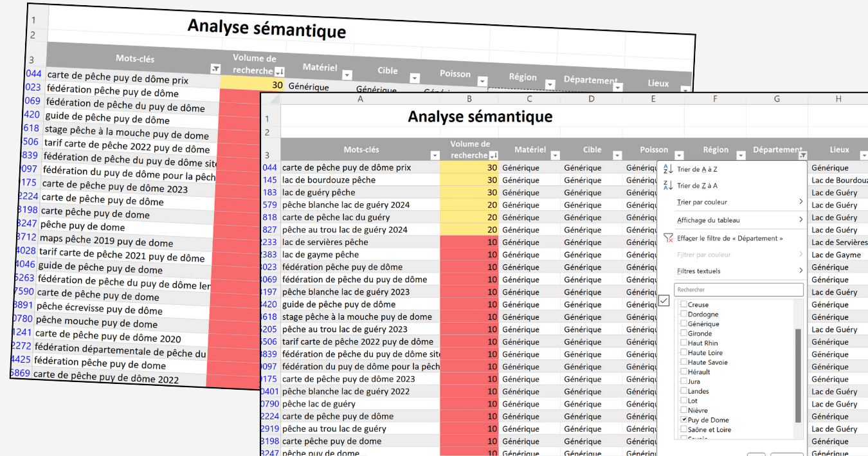Open Région filter arrow in back window
868x456 pixels.
tap(550, 85)
